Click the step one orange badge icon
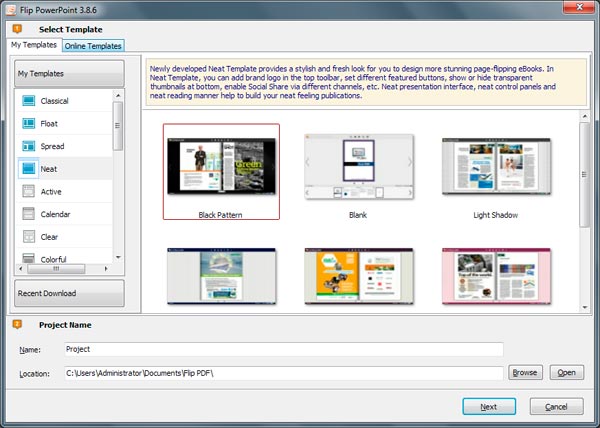Screen dimensions: 600x428 pos(17,29)
